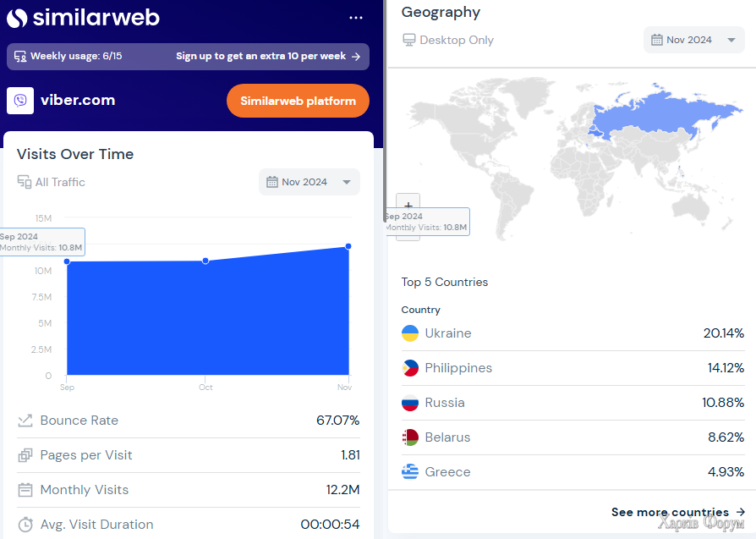Click the Philippines flag icon
756x539 pixels.
[x=410, y=368]
